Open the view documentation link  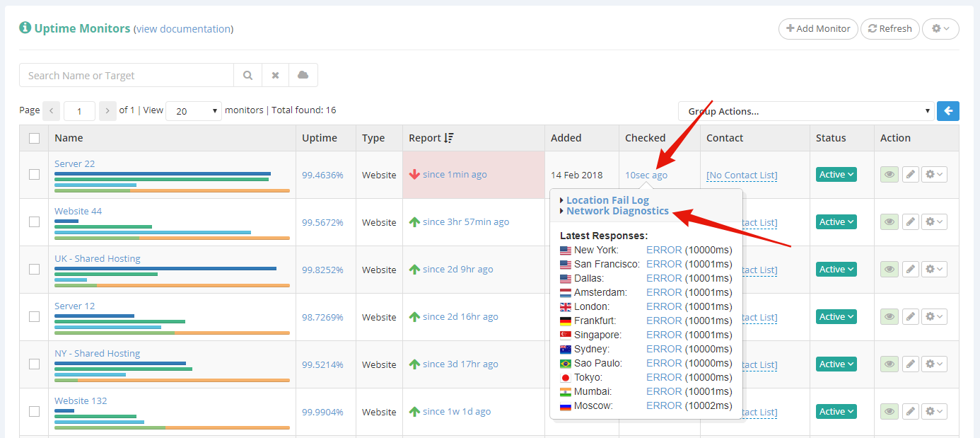pyautogui.click(x=183, y=29)
